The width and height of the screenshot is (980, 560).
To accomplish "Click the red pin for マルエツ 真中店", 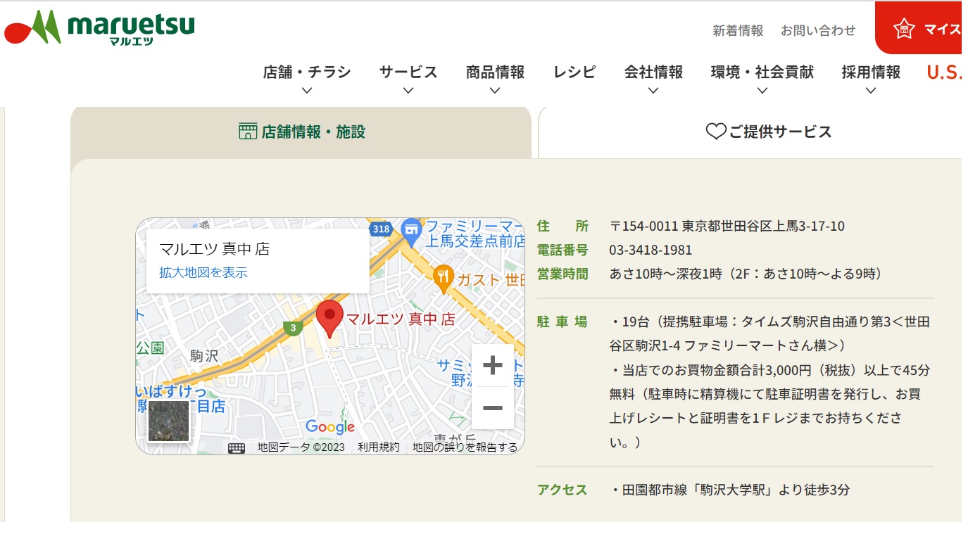I will point(329,319).
